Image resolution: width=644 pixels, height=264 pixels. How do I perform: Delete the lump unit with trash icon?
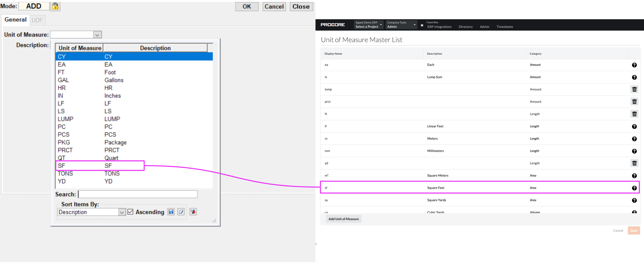(634, 89)
